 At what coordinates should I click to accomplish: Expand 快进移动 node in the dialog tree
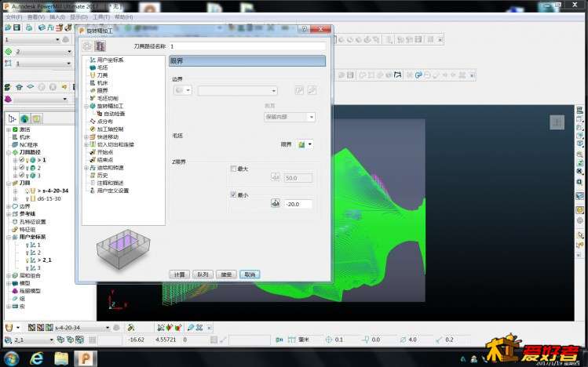[86, 136]
